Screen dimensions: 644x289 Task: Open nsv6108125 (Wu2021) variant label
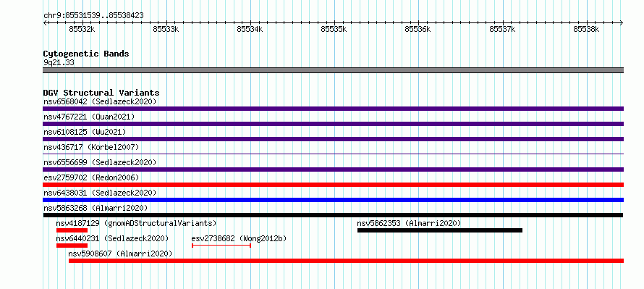point(85,132)
